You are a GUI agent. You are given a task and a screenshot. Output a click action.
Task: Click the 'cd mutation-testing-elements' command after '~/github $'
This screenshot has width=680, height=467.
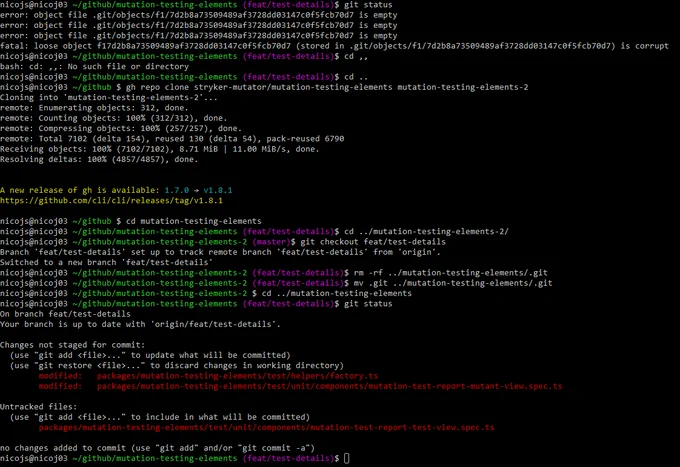coord(193,221)
